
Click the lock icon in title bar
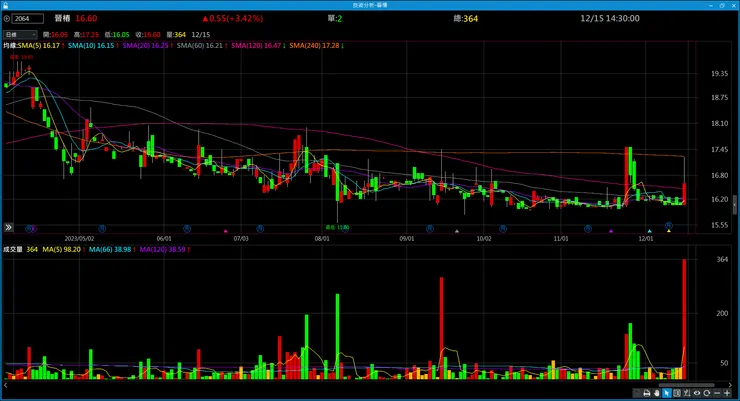[x=6, y=5]
